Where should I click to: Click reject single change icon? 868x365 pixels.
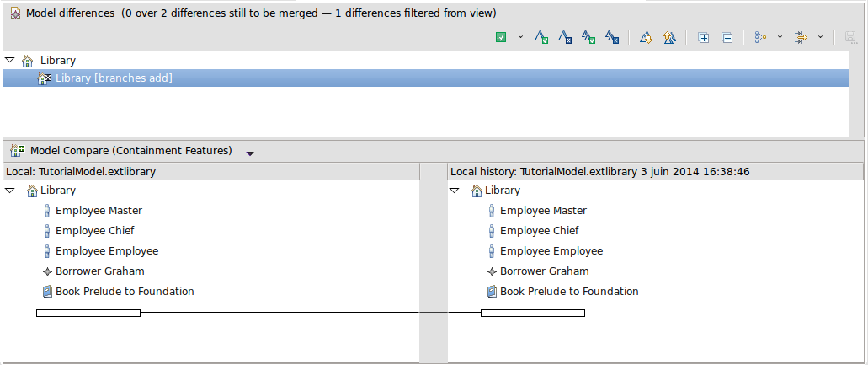pos(566,38)
